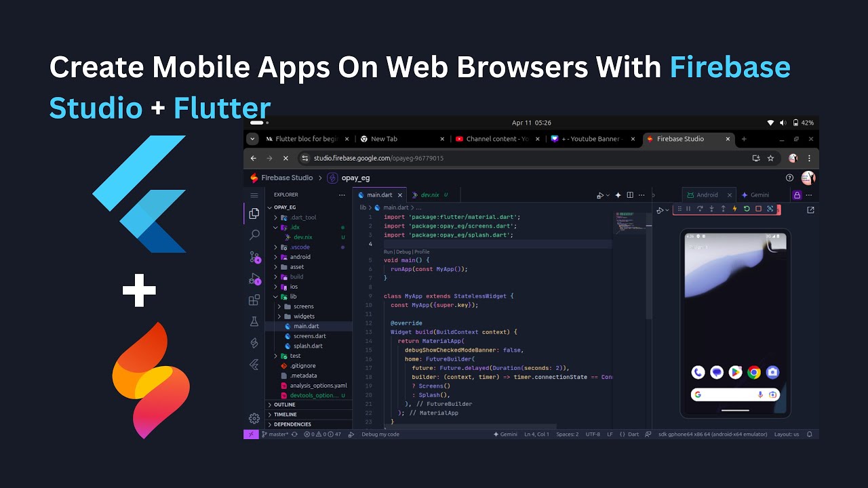Viewport: 868px width, 488px height.
Task: Switch to the Channel content browser tab
Action: (x=499, y=139)
